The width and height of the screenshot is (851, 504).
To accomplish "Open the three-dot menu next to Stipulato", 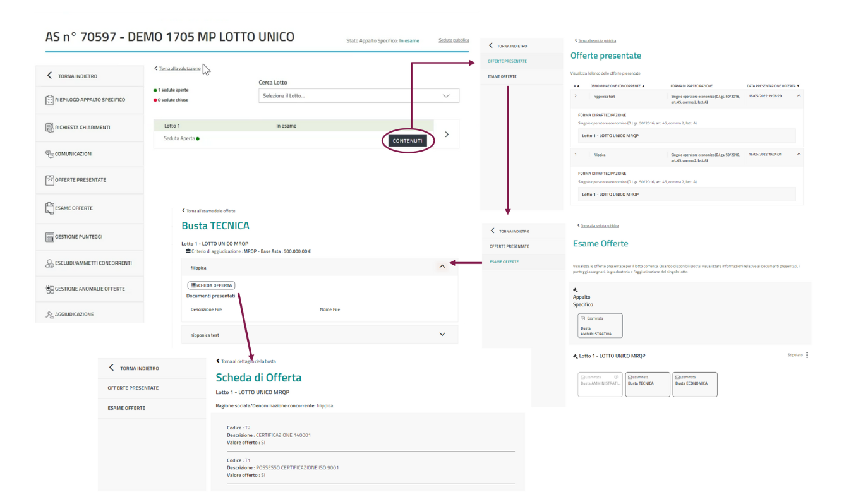I will point(807,355).
